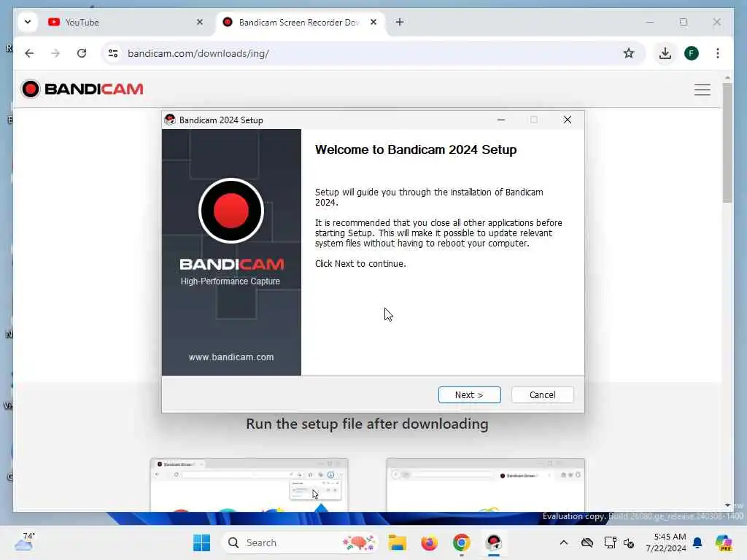The image size is (747, 560).
Task: Click the www.bandicam.com text in installer
Action: coord(231,357)
